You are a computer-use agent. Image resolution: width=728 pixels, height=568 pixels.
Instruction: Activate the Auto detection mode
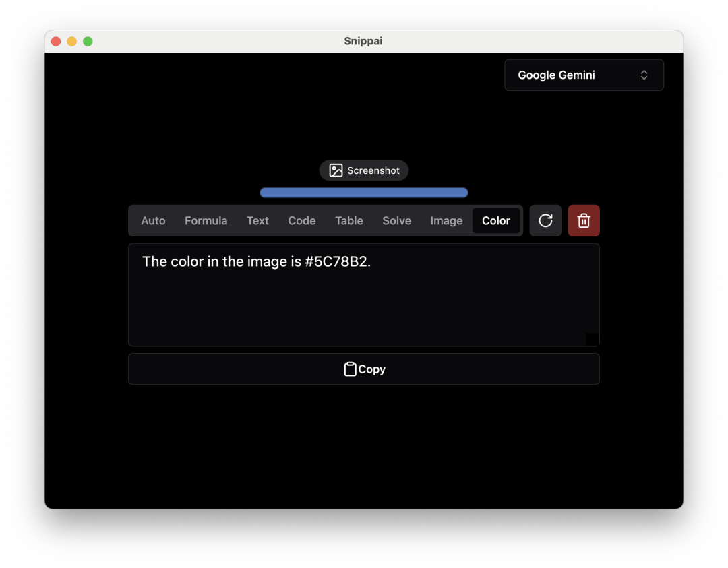pyautogui.click(x=153, y=220)
